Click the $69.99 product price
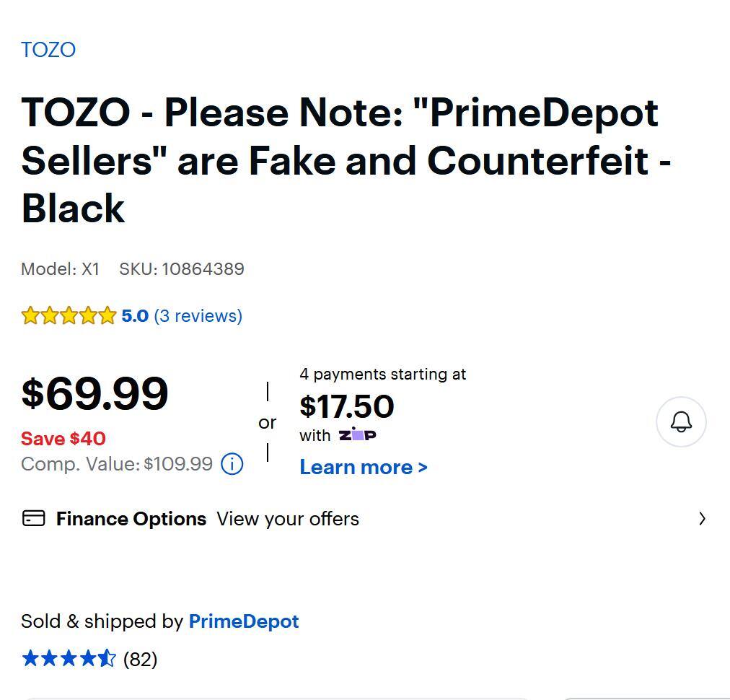This screenshot has height=700, width=730. click(x=95, y=394)
